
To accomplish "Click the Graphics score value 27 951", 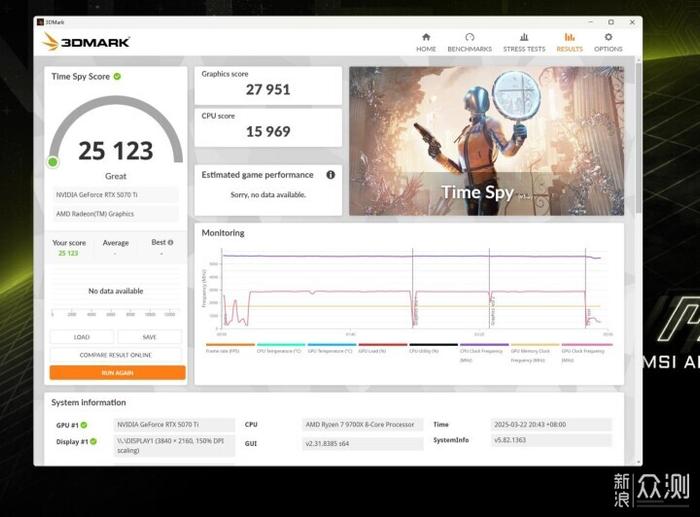I will click(268, 90).
